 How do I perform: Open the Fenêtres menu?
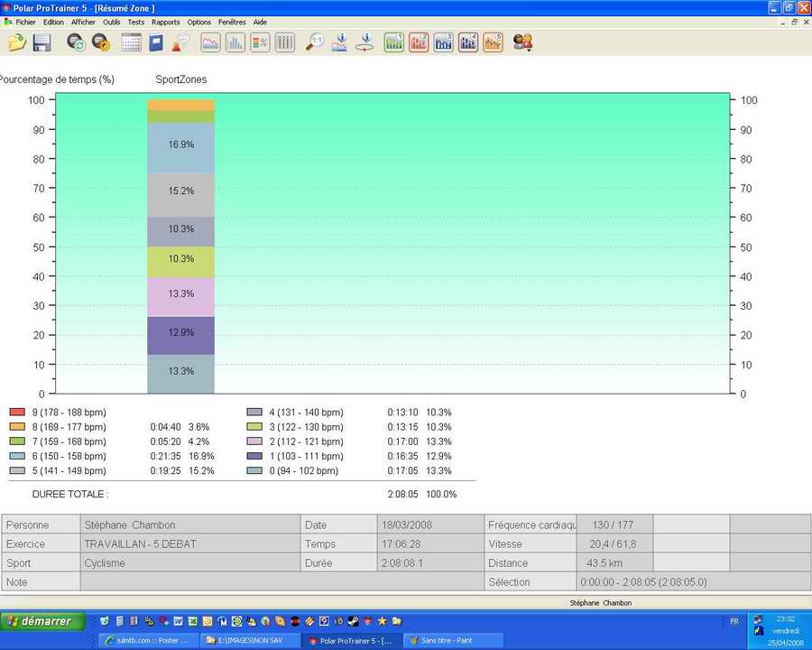(232, 22)
